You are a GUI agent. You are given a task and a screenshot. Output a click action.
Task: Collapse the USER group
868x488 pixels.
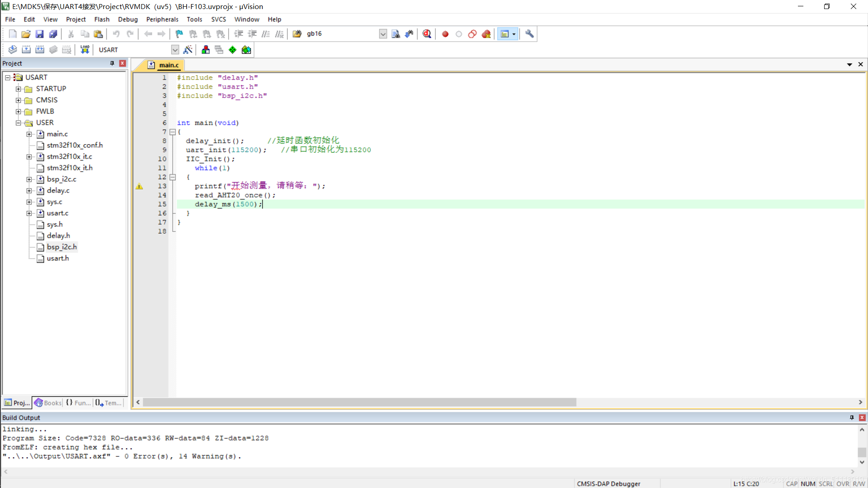tap(19, 123)
